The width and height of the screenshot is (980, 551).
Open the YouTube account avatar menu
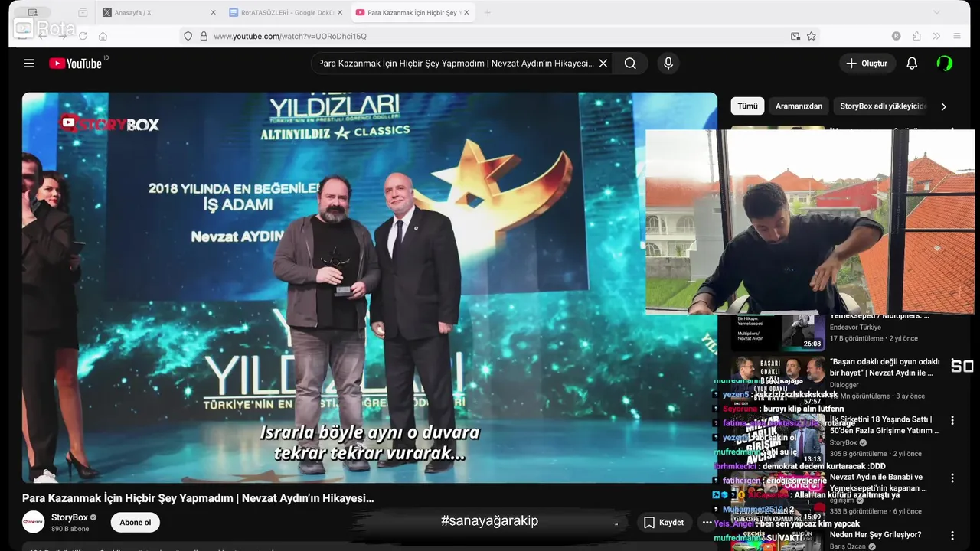pyautogui.click(x=945, y=64)
